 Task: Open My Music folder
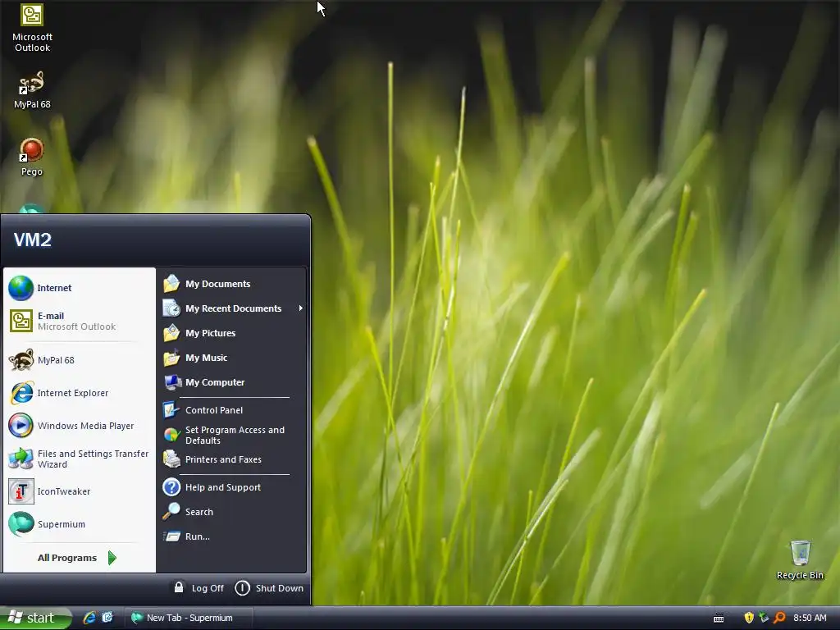(233, 358)
